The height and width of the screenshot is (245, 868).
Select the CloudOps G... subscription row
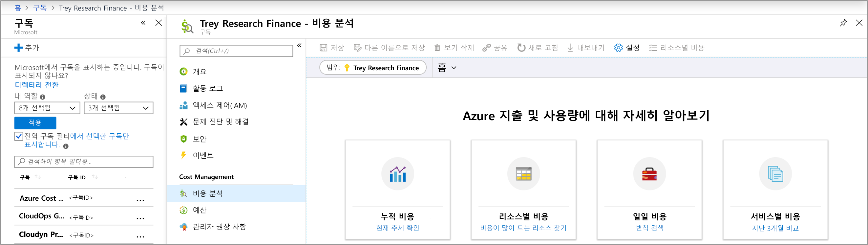[84, 216]
